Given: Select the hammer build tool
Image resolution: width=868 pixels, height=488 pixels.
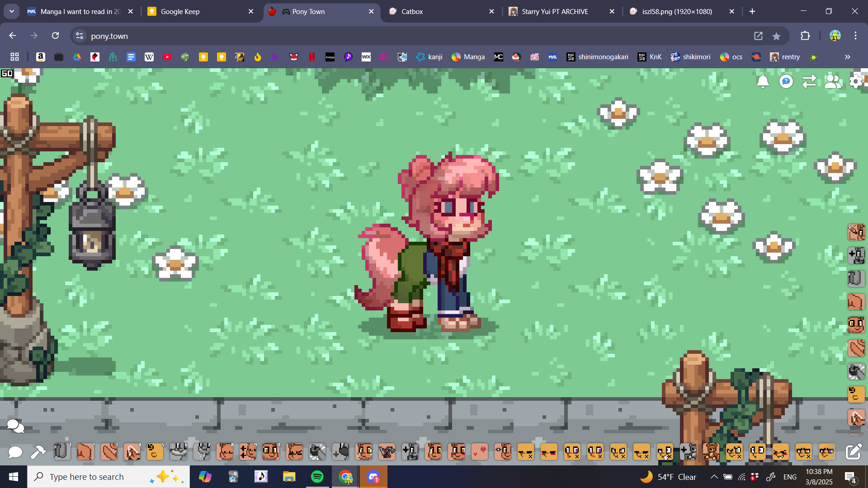Looking at the screenshot, I should (38, 451).
